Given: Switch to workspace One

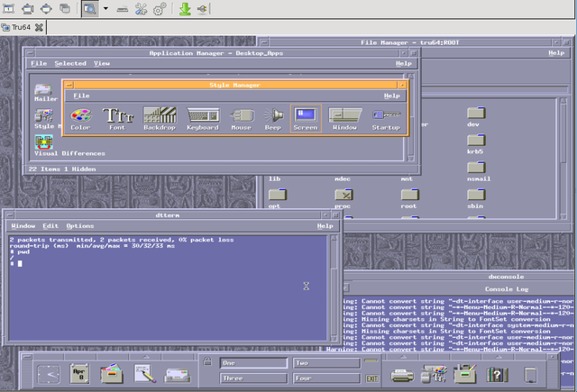Looking at the screenshot, I should pos(253,363).
